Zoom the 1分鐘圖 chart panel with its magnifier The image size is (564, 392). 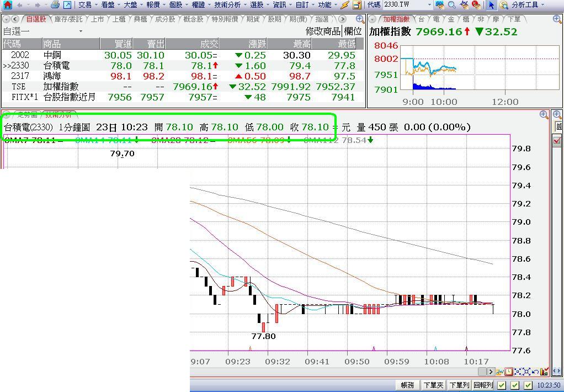click(x=544, y=115)
